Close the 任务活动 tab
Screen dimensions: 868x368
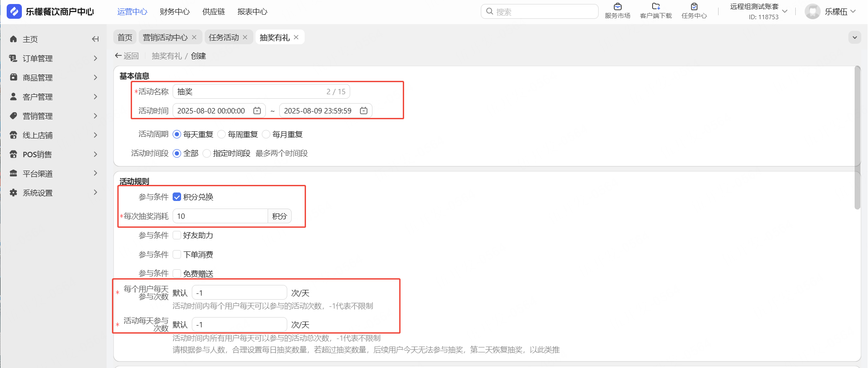pos(245,38)
